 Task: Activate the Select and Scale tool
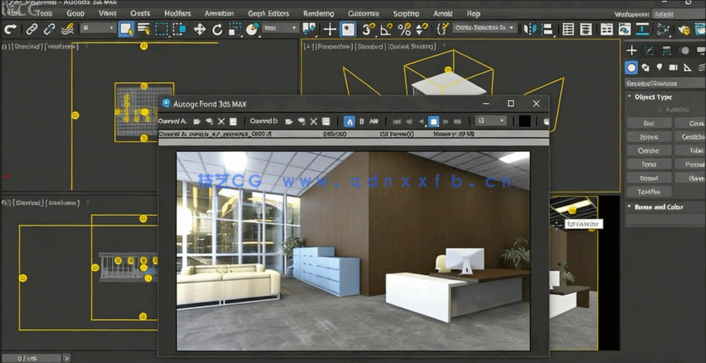pyautogui.click(x=235, y=30)
